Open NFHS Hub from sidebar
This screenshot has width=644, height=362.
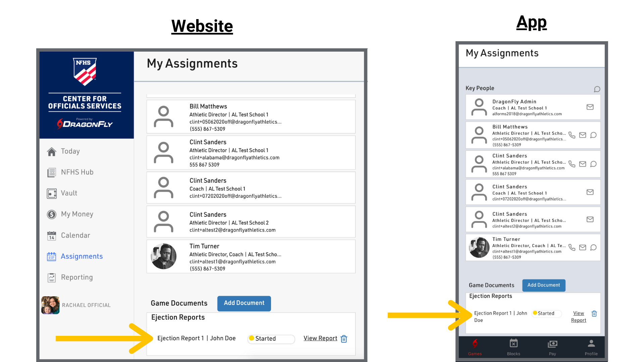point(77,172)
